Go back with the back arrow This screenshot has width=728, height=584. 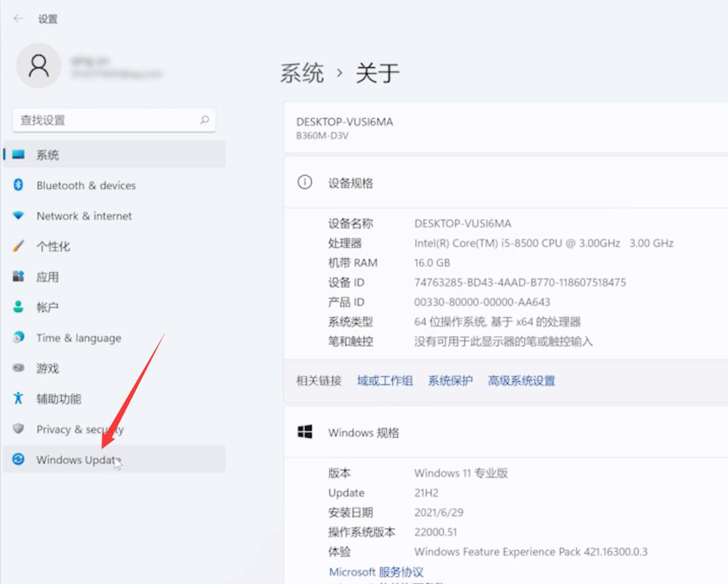tap(18, 18)
